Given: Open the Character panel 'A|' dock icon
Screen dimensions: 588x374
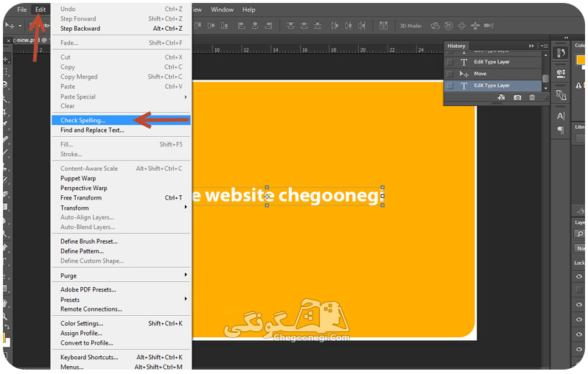Looking at the screenshot, I should tap(561, 116).
